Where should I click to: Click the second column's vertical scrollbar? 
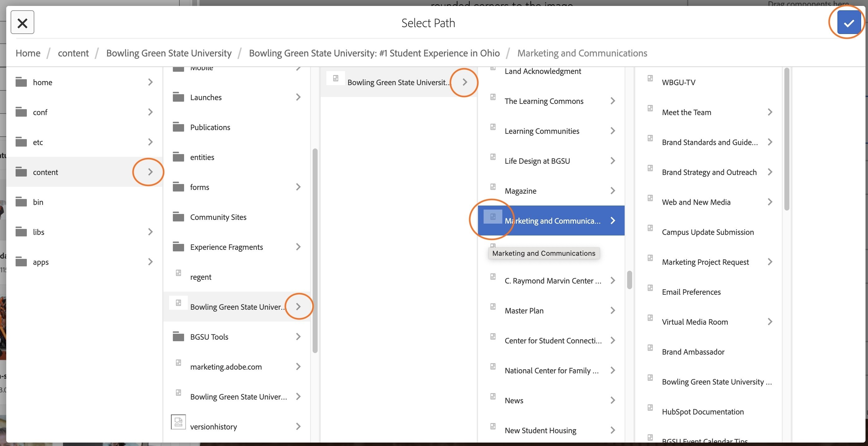click(315, 251)
